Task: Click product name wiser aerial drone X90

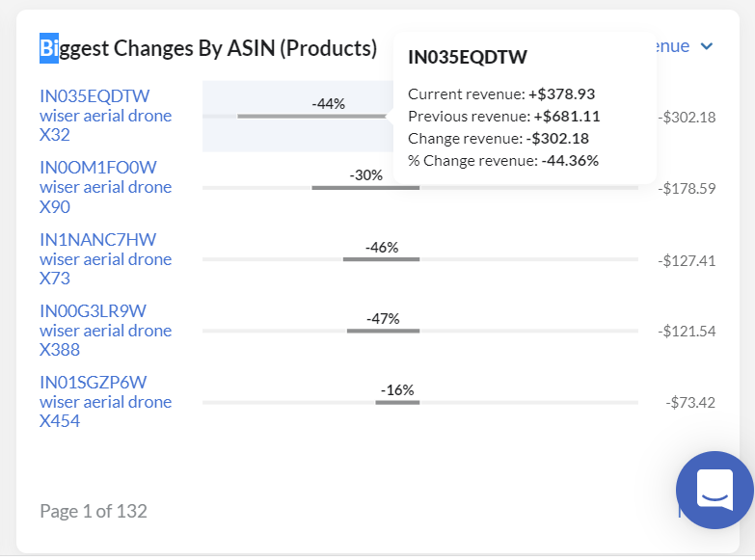Action: pyautogui.click(x=105, y=197)
